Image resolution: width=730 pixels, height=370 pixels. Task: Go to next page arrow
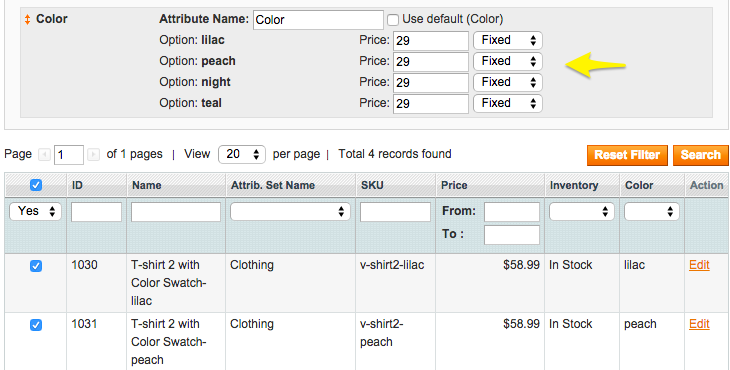click(x=94, y=155)
